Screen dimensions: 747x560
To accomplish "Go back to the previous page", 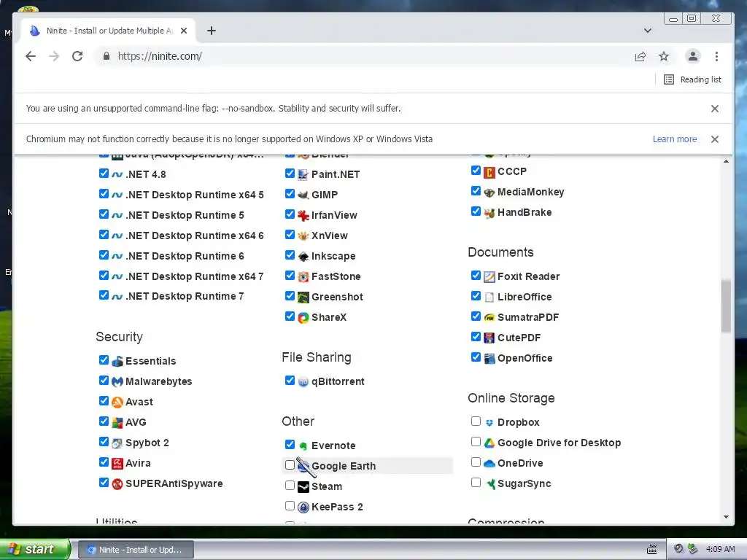I will pyautogui.click(x=31, y=56).
